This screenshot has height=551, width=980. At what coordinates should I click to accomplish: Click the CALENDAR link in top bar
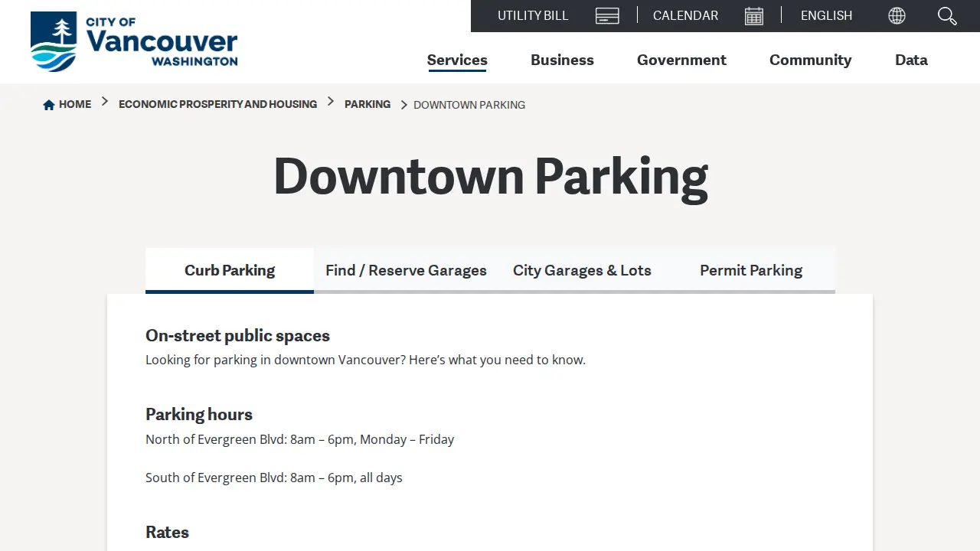tap(685, 15)
